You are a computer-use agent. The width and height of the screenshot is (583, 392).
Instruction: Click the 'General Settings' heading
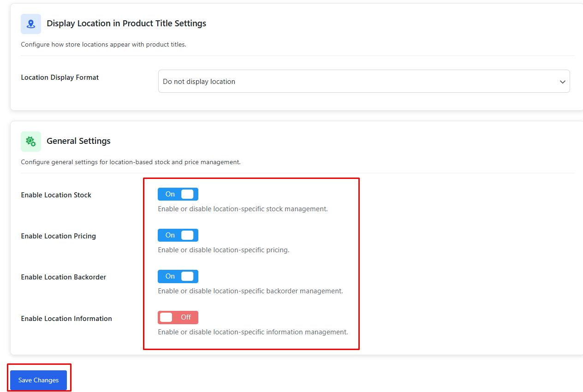pos(78,141)
